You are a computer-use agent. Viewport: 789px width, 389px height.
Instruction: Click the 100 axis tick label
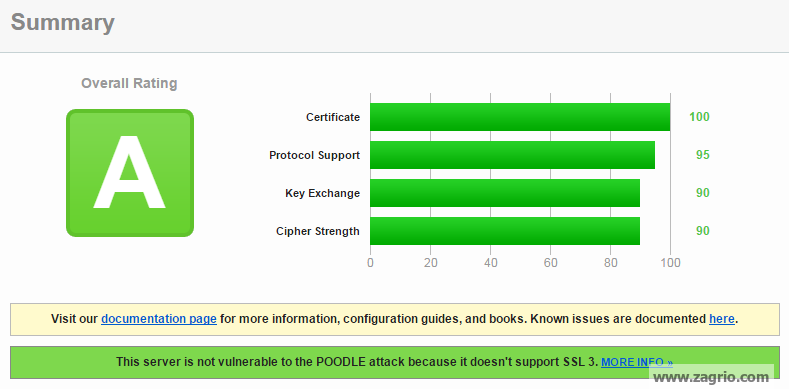670,263
